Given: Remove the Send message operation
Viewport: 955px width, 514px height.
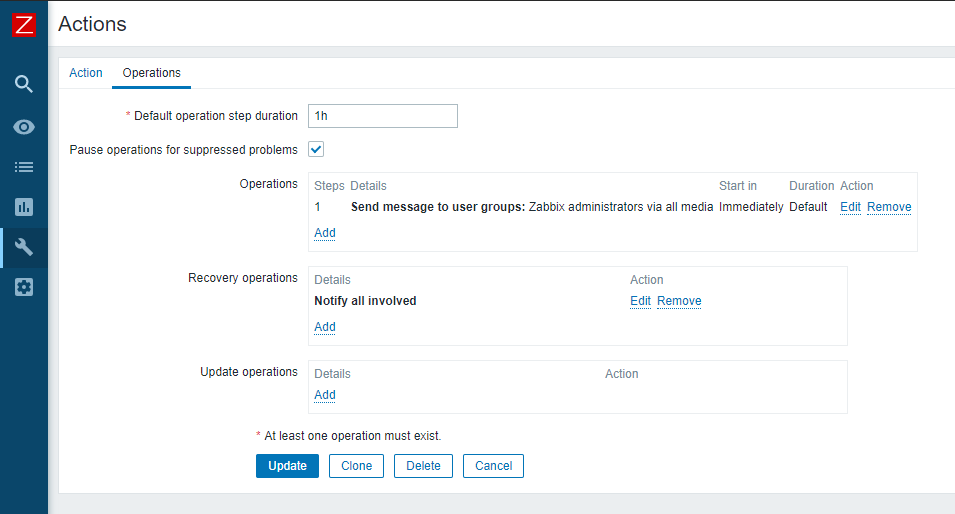Looking at the screenshot, I should pos(889,207).
